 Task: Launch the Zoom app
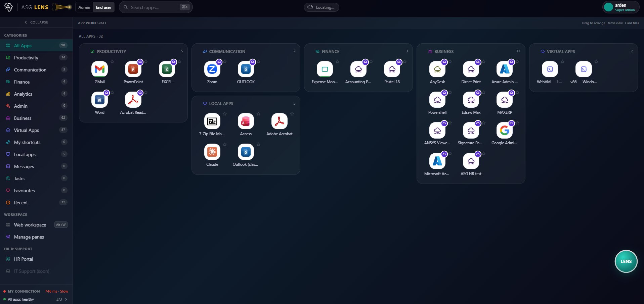[x=212, y=69]
